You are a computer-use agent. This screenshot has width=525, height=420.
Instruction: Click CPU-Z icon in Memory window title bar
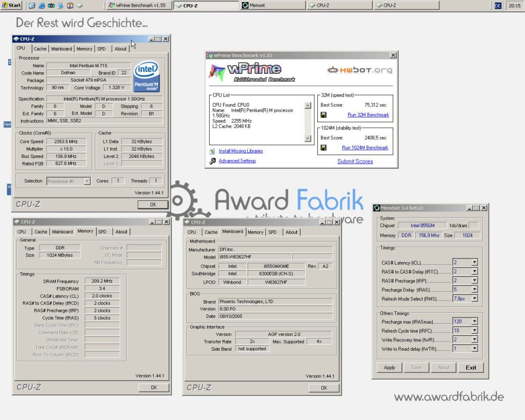pos(17,222)
